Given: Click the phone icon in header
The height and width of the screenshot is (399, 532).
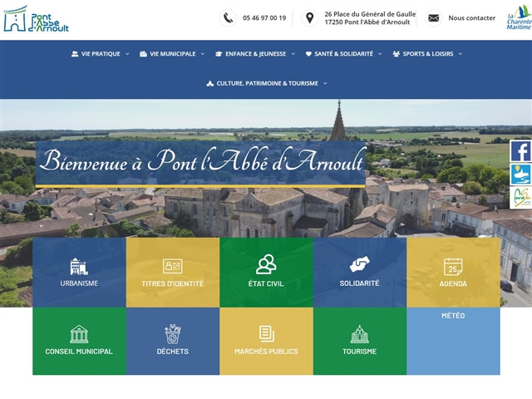Looking at the screenshot, I should tap(228, 17).
